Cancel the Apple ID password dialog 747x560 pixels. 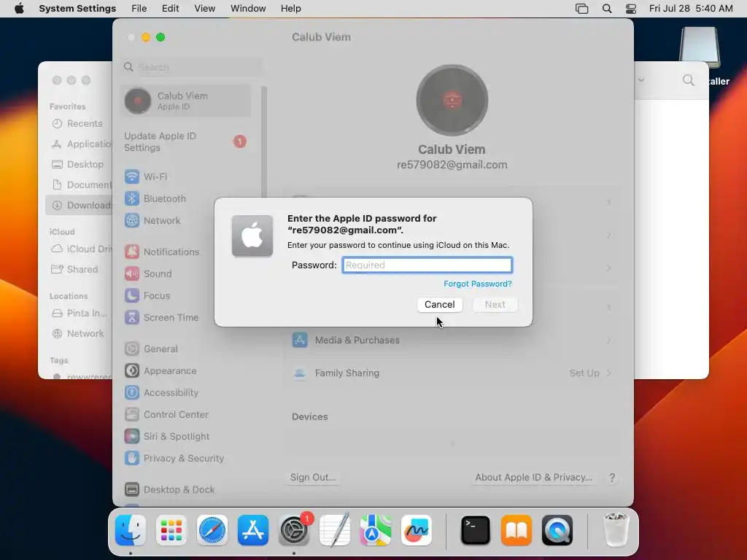click(x=439, y=304)
